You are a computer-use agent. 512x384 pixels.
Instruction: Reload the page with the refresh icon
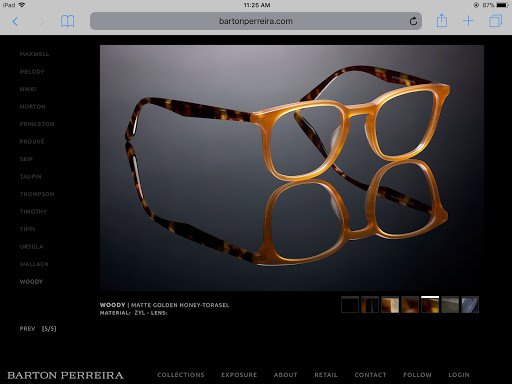(413, 21)
